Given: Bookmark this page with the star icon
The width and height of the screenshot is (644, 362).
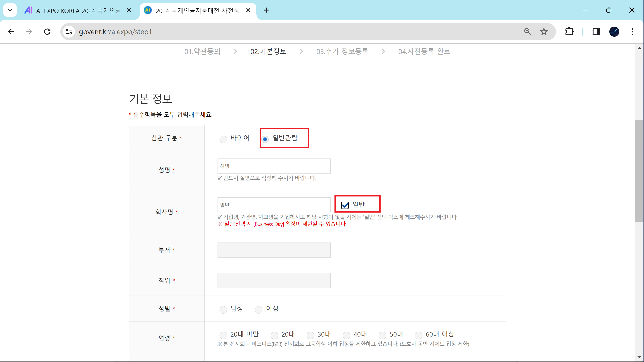Looking at the screenshot, I should (544, 32).
